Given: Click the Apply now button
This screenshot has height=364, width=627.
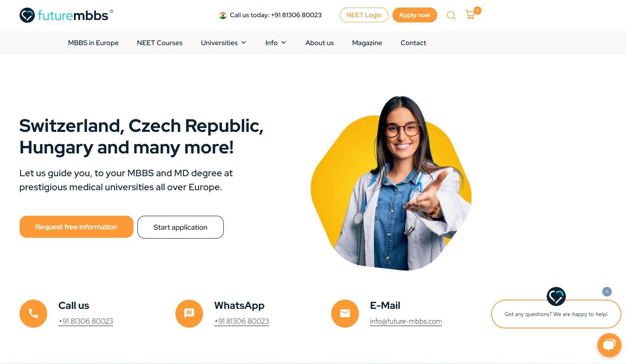Looking at the screenshot, I should (414, 15).
